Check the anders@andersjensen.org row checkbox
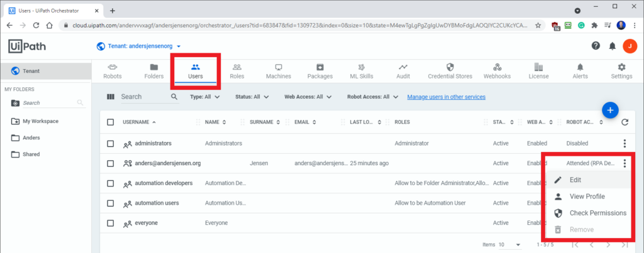Image resolution: width=644 pixels, height=253 pixels. [111, 164]
